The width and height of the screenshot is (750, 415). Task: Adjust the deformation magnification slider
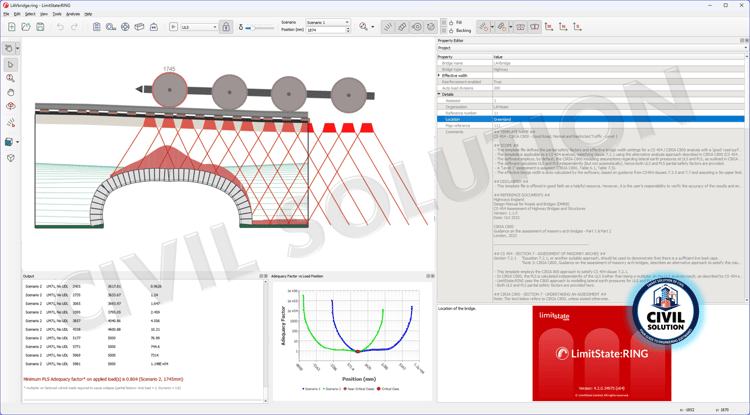[259, 28]
